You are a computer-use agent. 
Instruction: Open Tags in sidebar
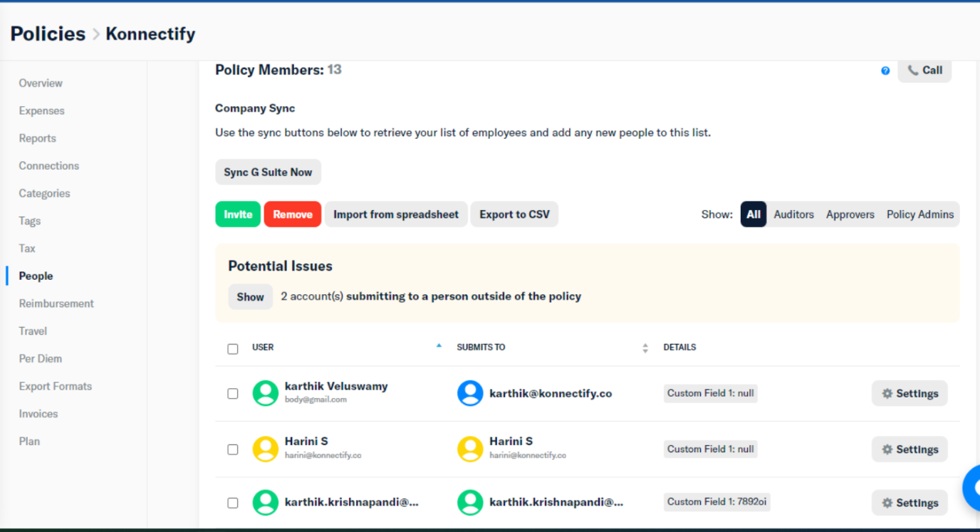(30, 221)
